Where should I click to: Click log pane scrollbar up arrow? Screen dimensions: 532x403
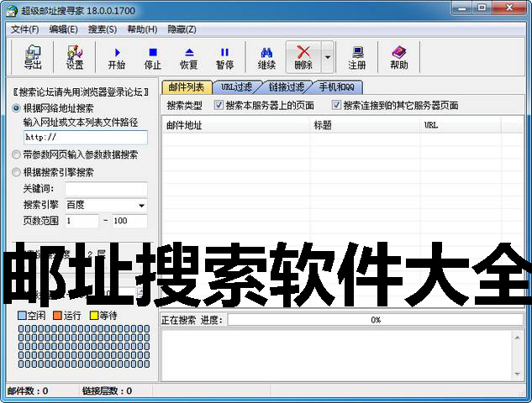click(517, 338)
